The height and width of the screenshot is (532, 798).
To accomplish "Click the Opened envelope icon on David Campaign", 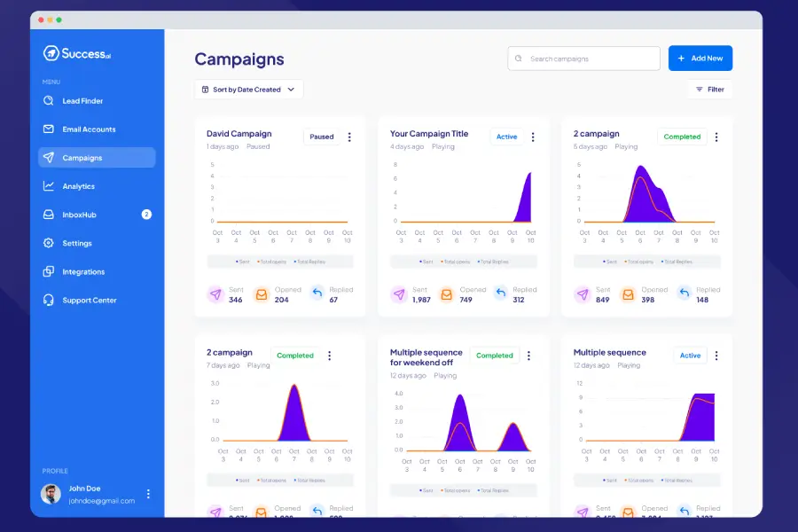I will coord(262,294).
